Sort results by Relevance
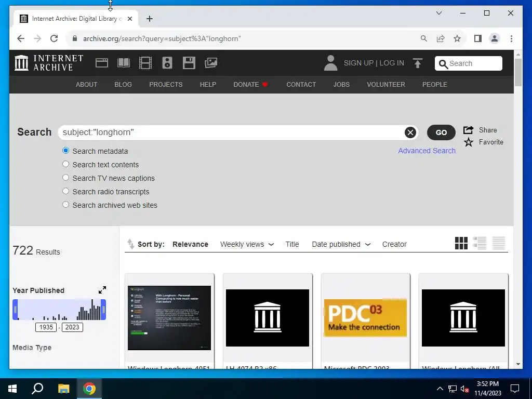The width and height of the screenshot is (532, 399). click(190, 244)
